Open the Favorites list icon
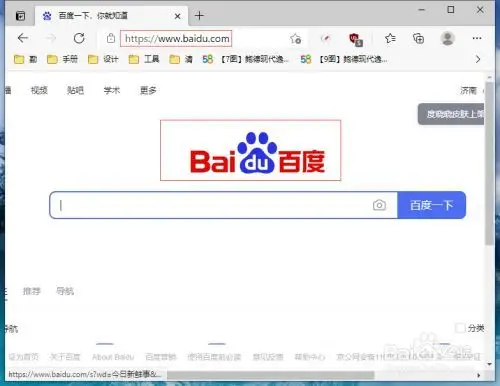 coord(390,38)
